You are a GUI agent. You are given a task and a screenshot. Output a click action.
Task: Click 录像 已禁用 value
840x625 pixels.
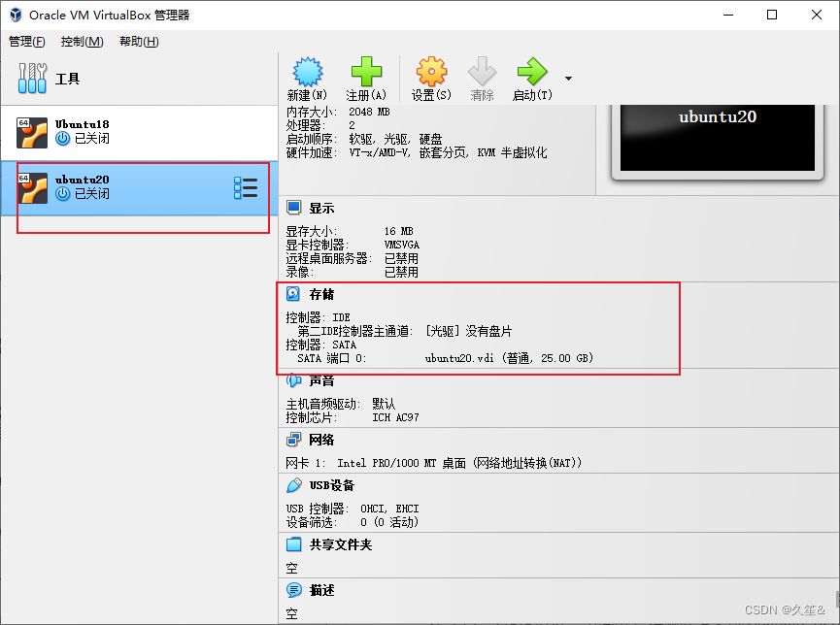coord(401,272)
